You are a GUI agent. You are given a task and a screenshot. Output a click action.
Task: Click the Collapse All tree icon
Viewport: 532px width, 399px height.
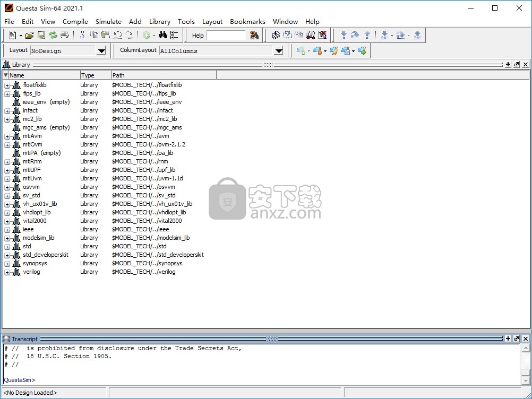click(x=174, y=35)
